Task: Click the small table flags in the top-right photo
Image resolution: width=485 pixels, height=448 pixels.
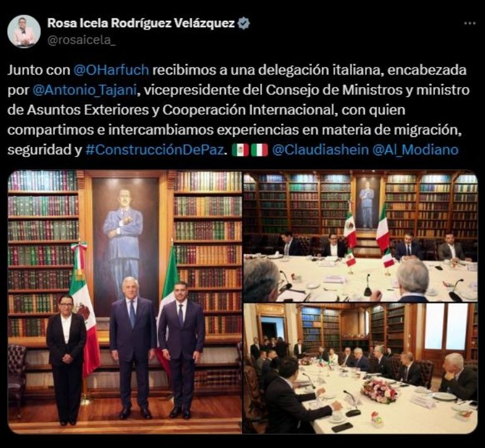Action: point(369,259)
